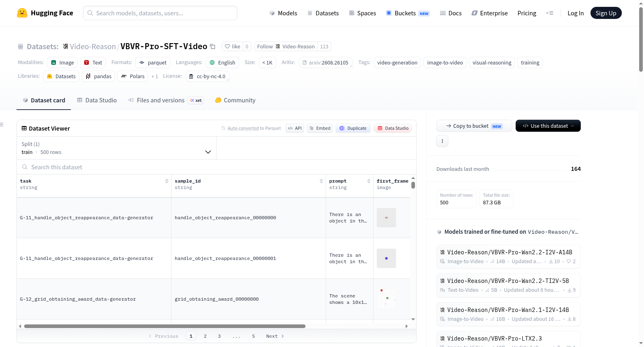
Task: Filter by the English language tag
Action: coord(223,62)
